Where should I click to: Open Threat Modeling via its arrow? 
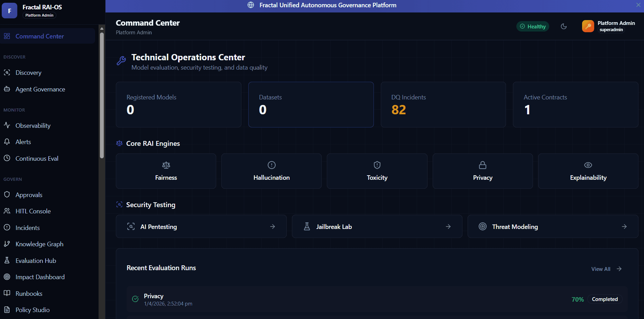[x=624, y=227]
